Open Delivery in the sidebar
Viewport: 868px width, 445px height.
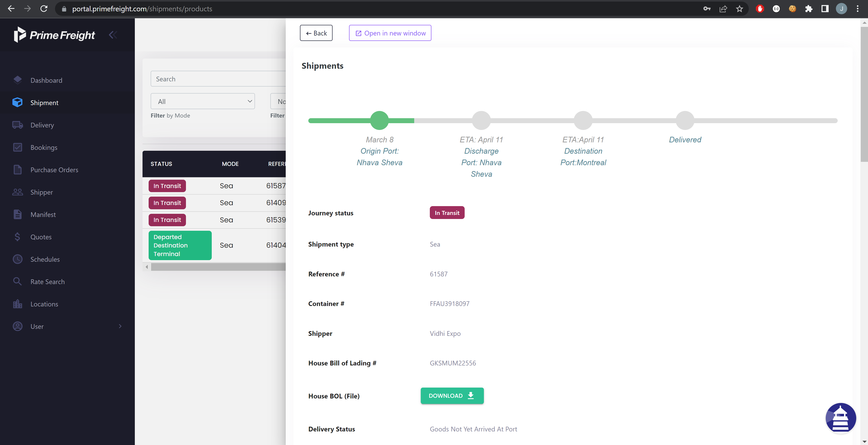point(42,125)
